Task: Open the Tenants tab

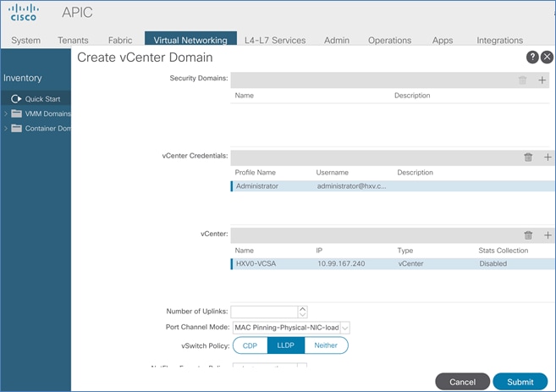Action: tap(73, 40)
